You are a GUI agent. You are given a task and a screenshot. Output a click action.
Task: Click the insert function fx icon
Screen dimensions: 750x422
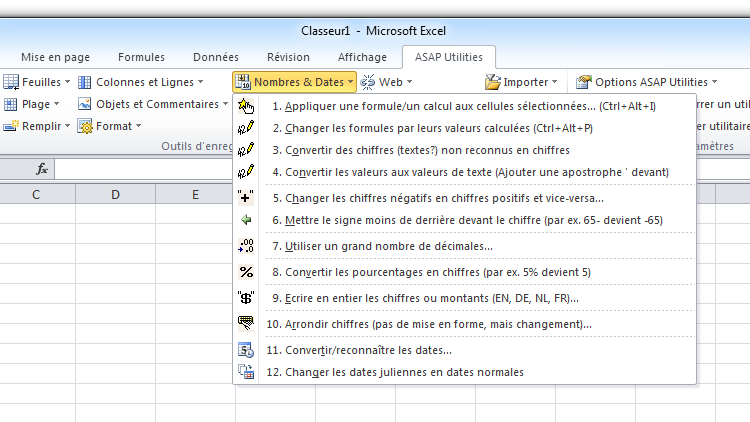42,169
